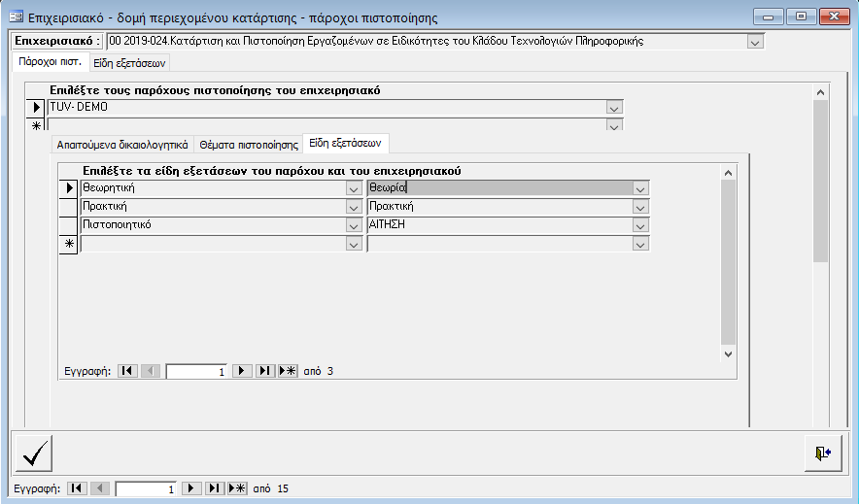Click the record number field in inner navigator
Image resolution: width=859 pixels, height=504 pixels.
(x=197, y=371)
